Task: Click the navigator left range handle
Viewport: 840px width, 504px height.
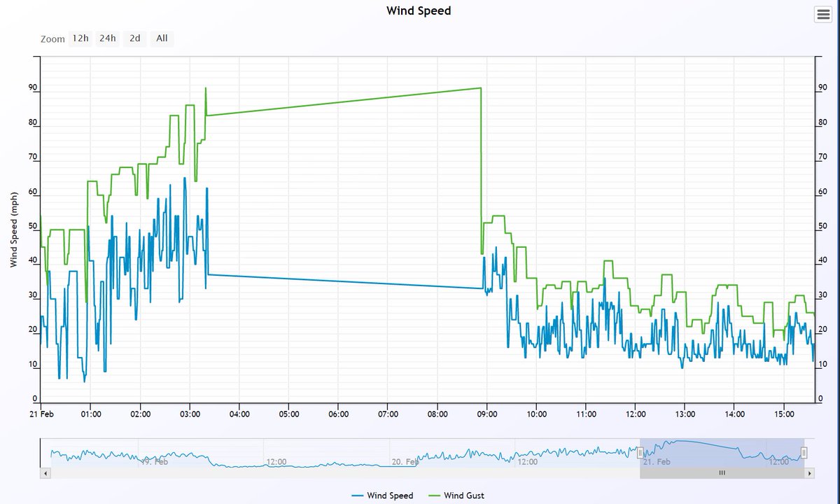Action: [x=640, y=453]
